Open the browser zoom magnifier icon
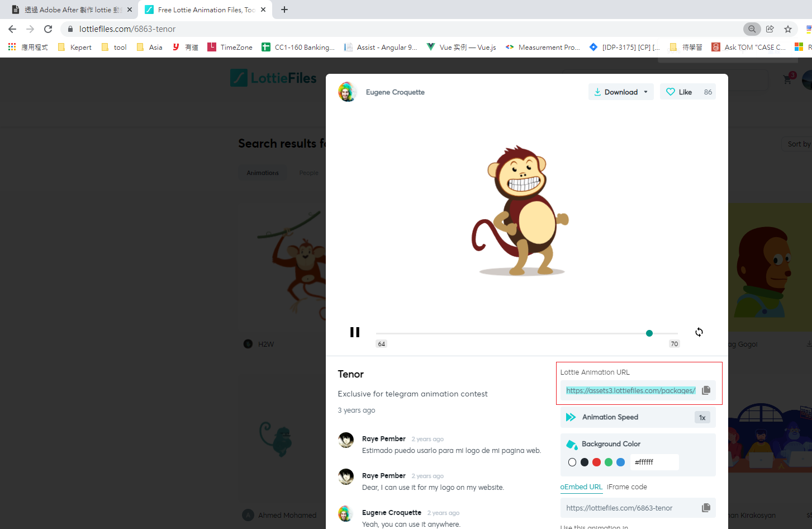 (752, 29)
